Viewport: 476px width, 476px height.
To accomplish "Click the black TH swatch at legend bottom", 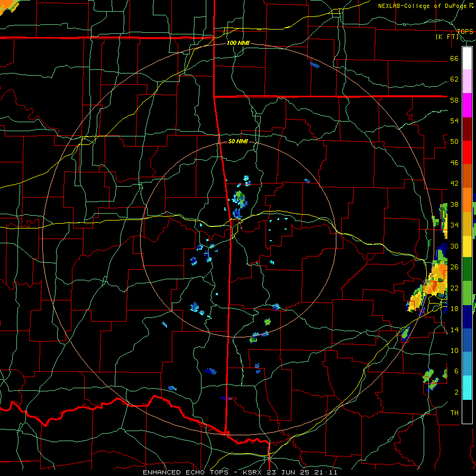I will pyautogui.click(x=467, y=411).
